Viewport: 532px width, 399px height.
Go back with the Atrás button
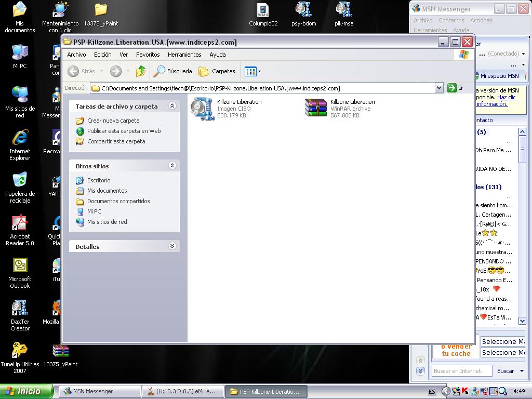tap(82, 71)
